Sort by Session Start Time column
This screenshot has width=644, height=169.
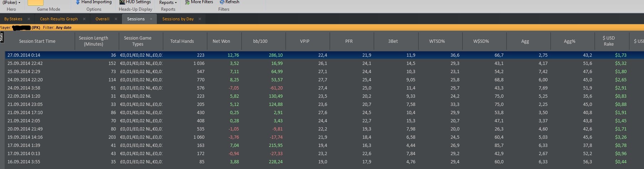click(x=37, y=41)
